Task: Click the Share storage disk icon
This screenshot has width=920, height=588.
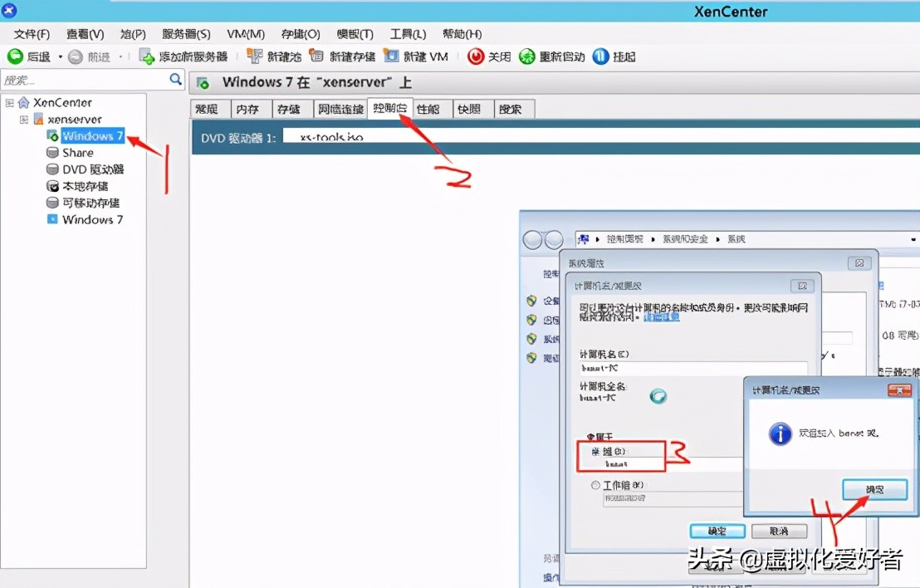Action: point(52,153)
